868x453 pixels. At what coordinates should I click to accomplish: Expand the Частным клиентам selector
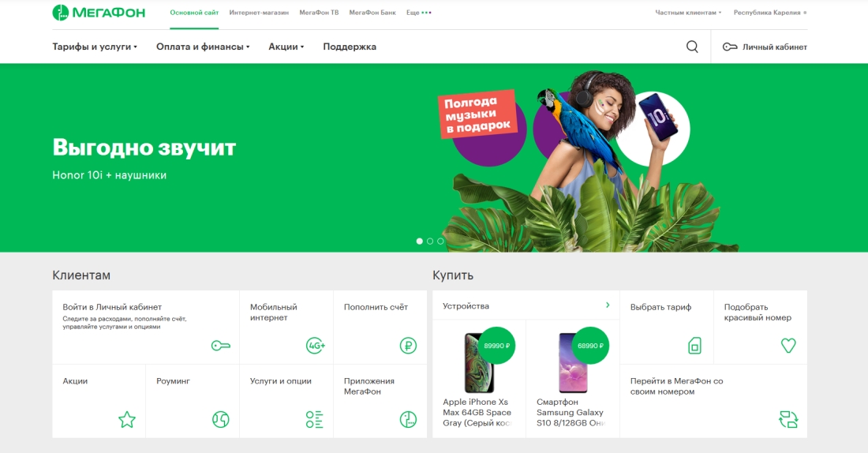[688, 13]
